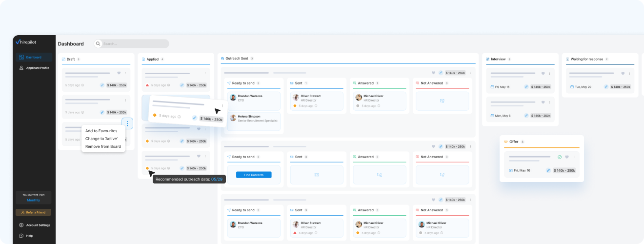644x244 pixels.
Task: Click the Find Contacts button
Action: (253, 175)
